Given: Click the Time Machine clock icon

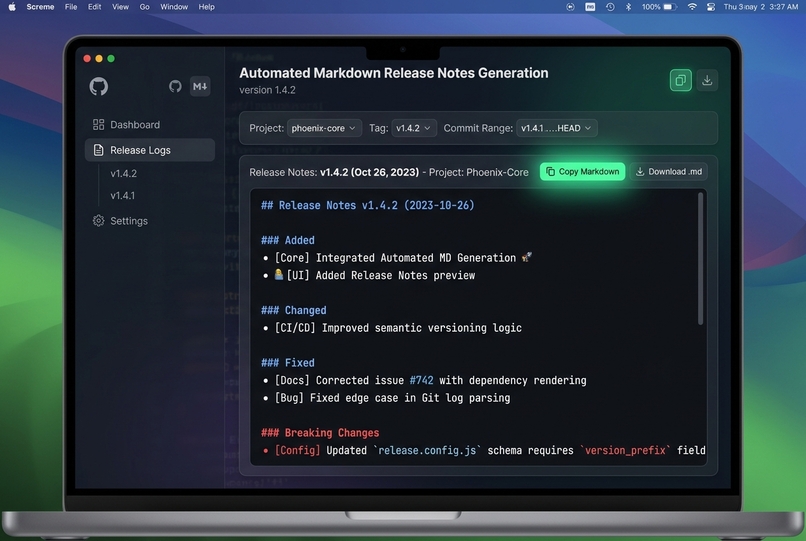Looking at the screenshot, I should pyautogui.click(x=610, y=7).
